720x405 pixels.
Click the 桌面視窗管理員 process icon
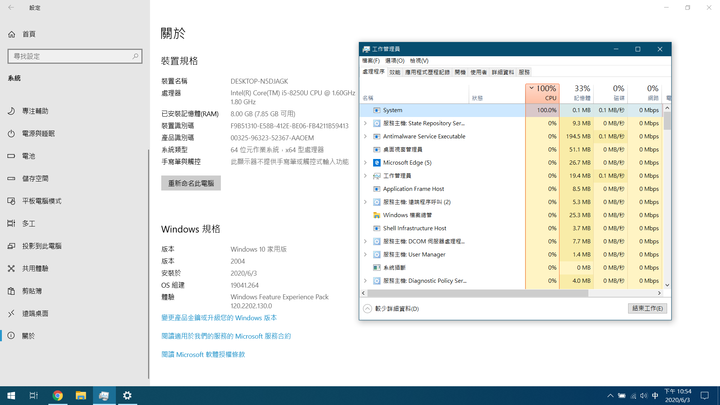pyautogui.click(x=377, y=150)
